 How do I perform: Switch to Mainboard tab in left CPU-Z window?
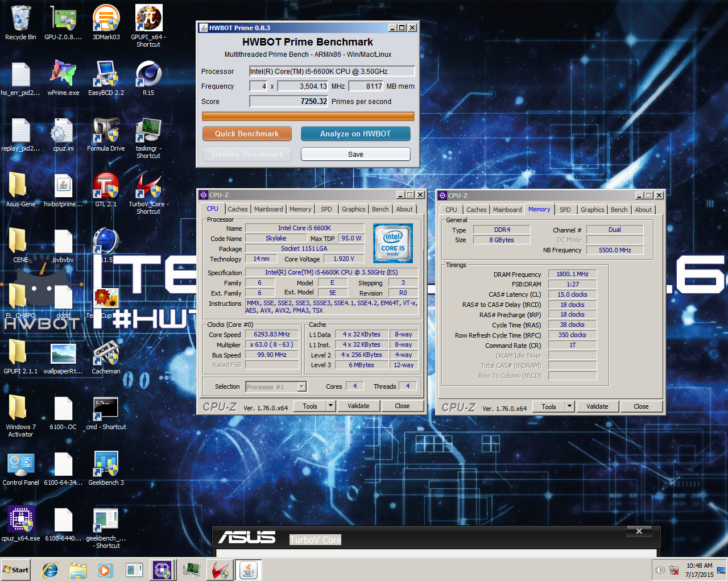tap(268, 209)
